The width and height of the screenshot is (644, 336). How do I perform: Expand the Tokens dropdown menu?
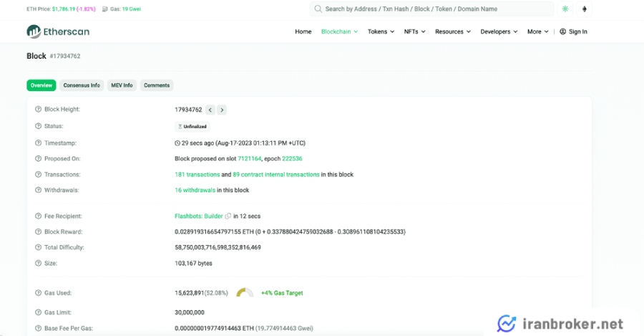click(x=381, y=32)
